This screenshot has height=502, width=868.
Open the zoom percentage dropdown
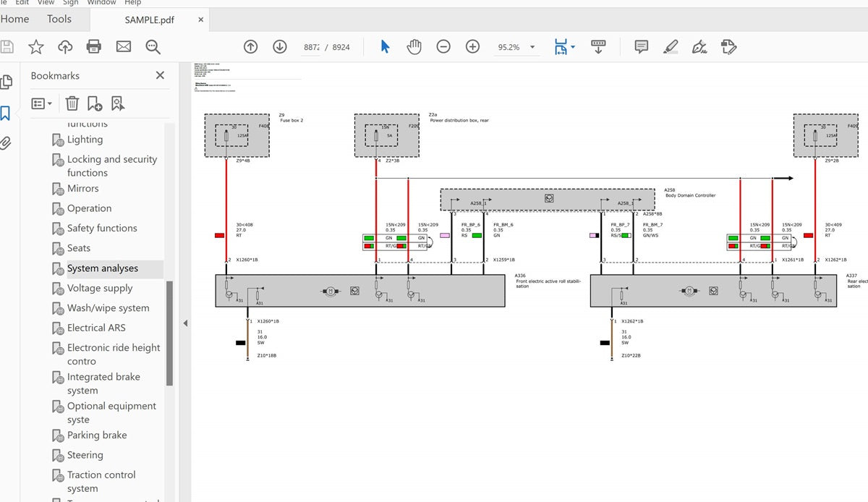pos(532,46)
